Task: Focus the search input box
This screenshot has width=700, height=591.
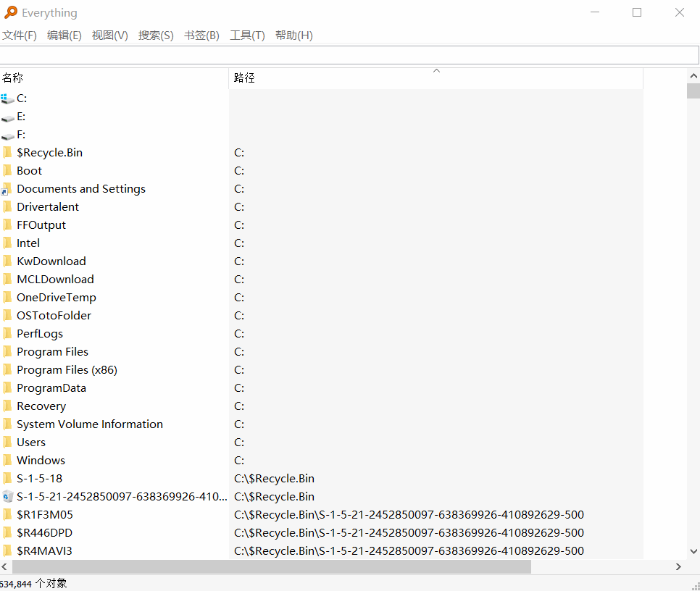Action: 349,55
